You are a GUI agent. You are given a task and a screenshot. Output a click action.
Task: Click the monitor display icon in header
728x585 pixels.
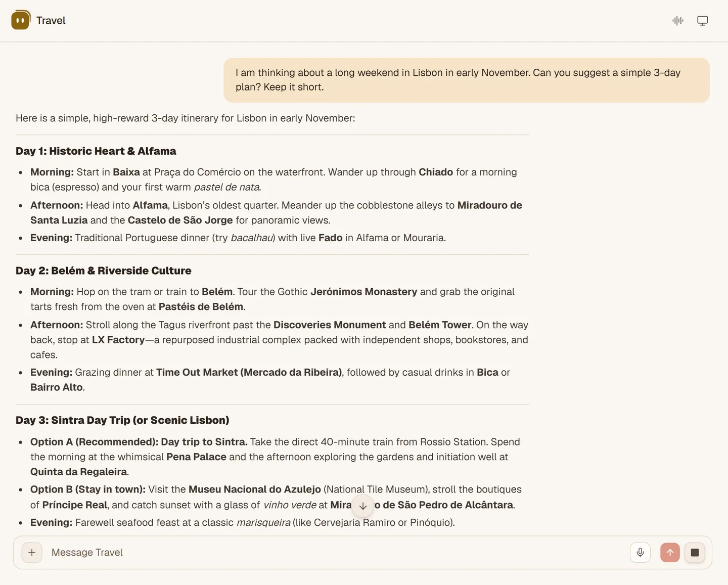(703, 21)
